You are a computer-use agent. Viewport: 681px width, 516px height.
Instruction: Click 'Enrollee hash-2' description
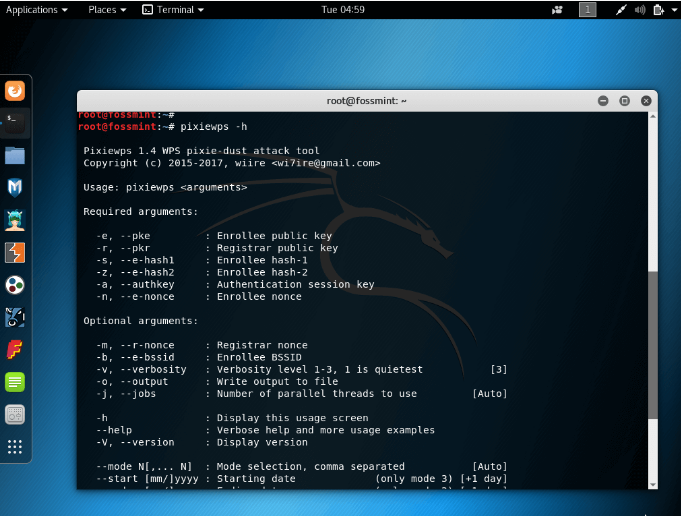(262, 272)
